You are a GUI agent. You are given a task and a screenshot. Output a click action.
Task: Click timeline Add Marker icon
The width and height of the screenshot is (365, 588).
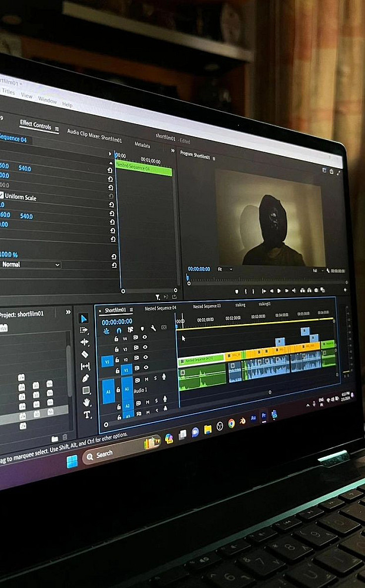click(142, 329)
